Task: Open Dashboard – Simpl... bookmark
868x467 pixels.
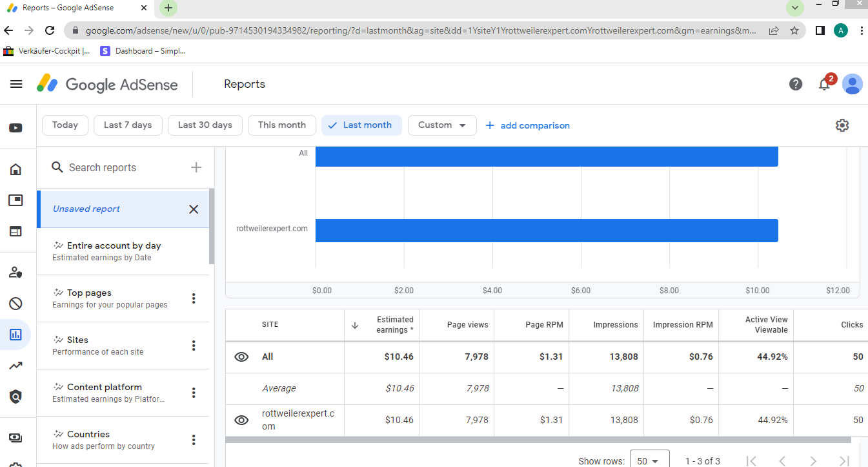Action: 143,51
